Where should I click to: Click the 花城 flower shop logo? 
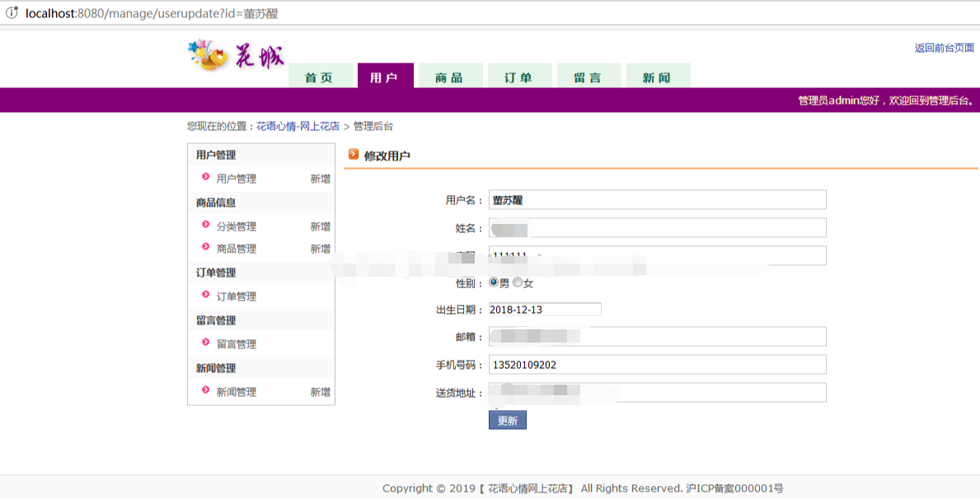point(237,56)
